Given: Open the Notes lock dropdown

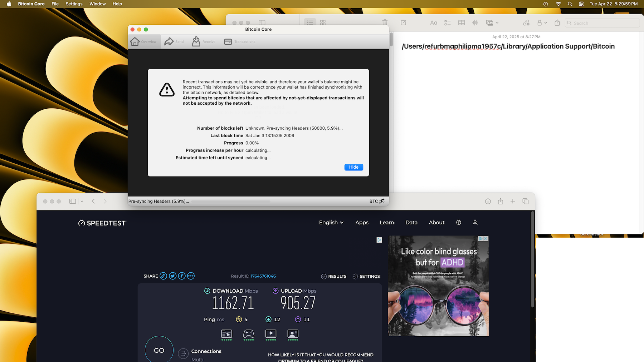Looking at the screenshot, I should pos(542,23).
